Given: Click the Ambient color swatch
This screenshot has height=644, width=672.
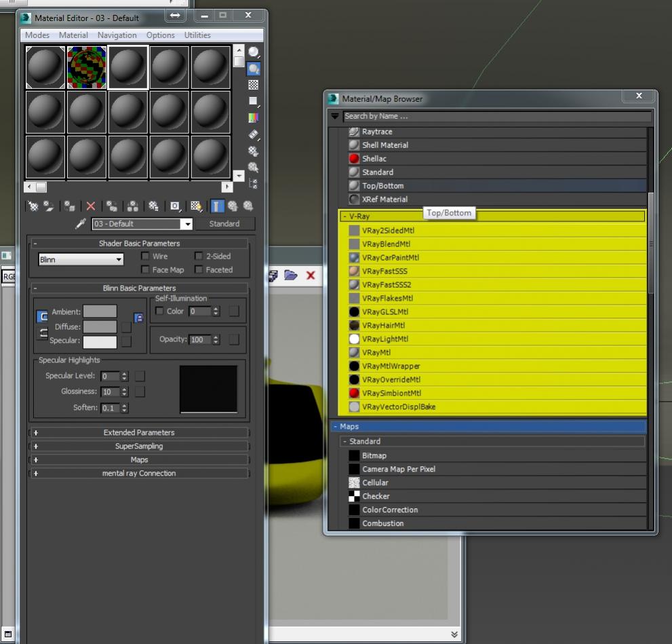Looking at the screenshot, I should tap(100, 311).
